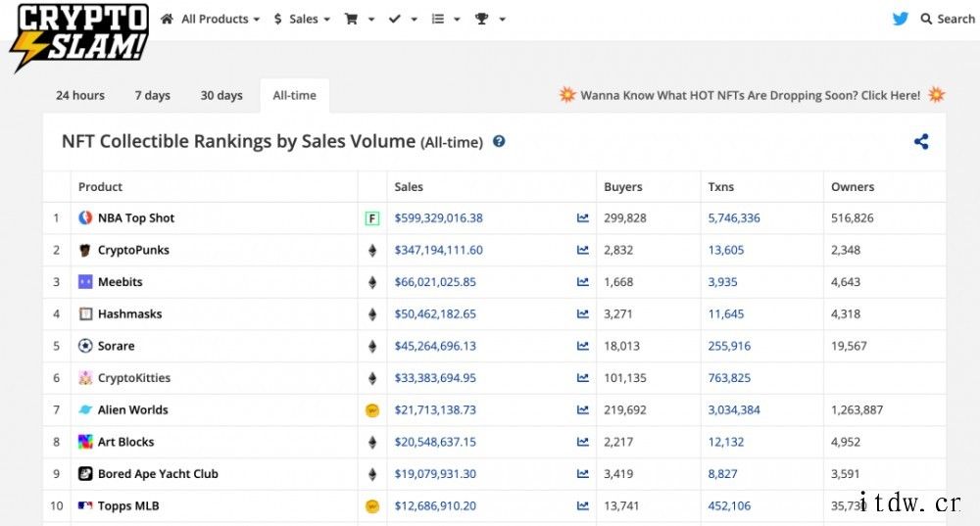Click the WAX icon in Alien Worlds row
The image size is (980, 526).
[x=371, y=410]
